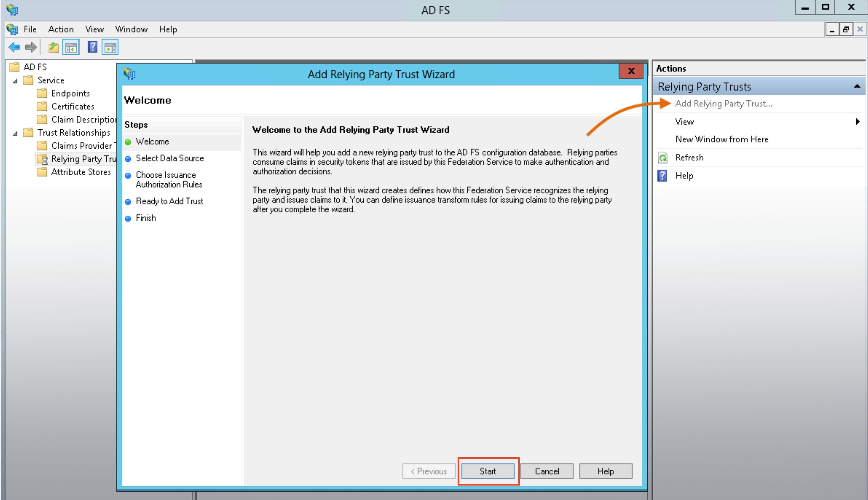Select the Welcome step
868x500 pixels.
click(152, 142)
